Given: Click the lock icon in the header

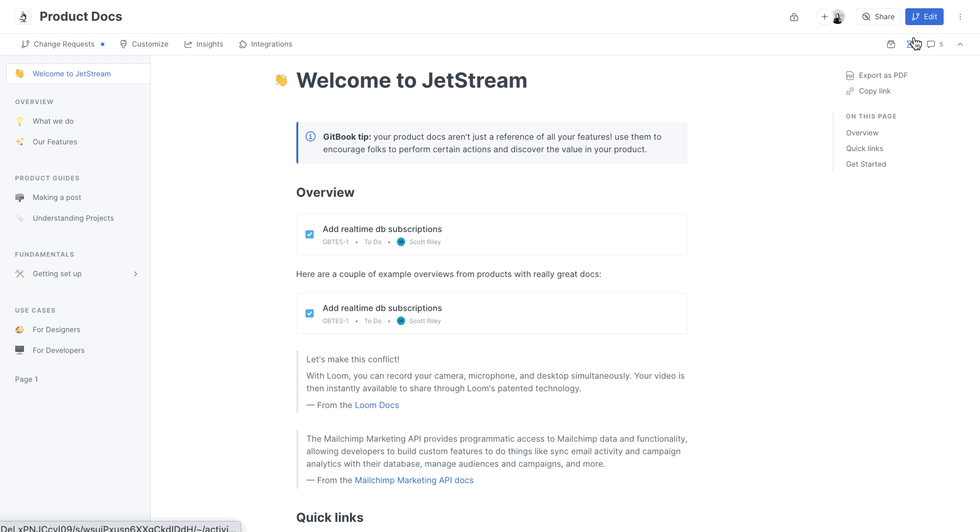Looking at the screenshot, I should point(794,17).
